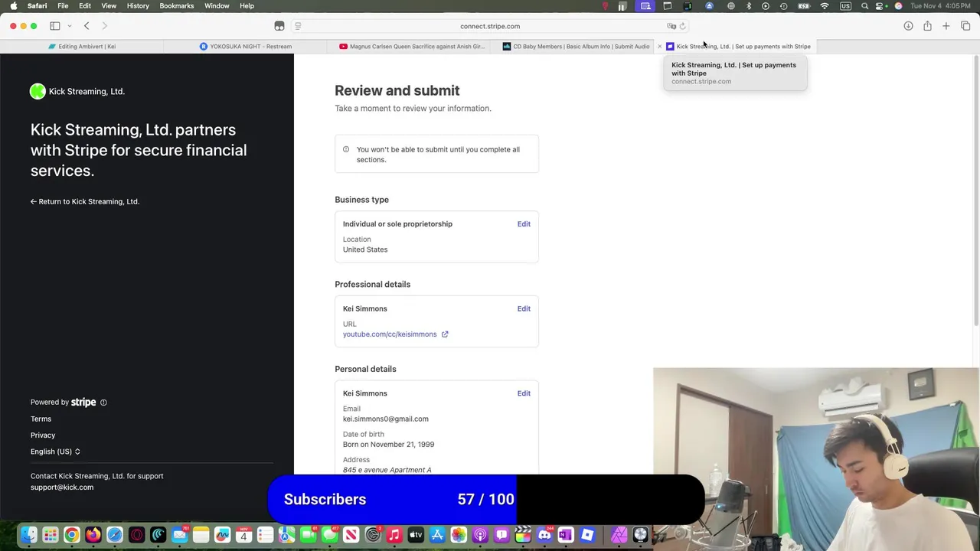This screenshot has width=980, height=551.
Task: Click external link icon next to youtube URL
Action: pos(445,334)
